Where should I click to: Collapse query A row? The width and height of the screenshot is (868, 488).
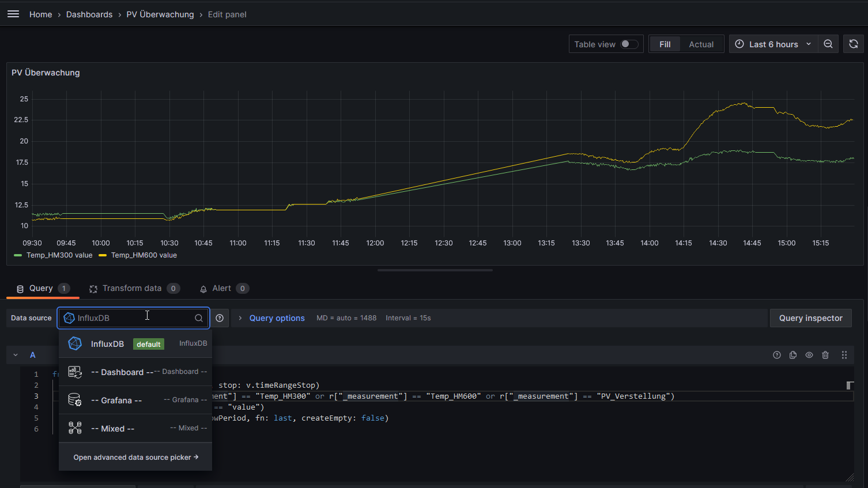(x=16, y=355)
